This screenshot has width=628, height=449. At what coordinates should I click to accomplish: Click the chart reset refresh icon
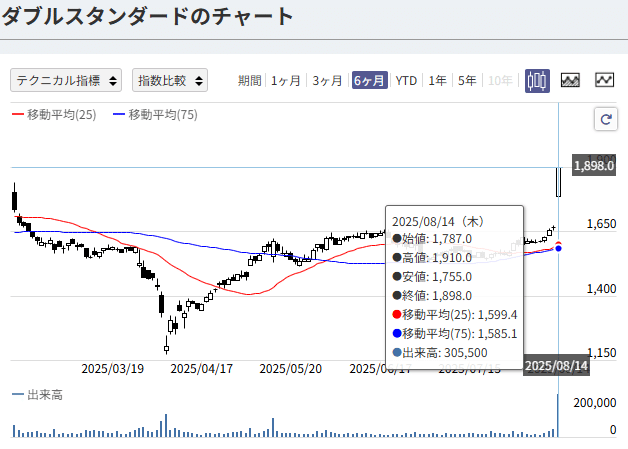coord(606,119)
